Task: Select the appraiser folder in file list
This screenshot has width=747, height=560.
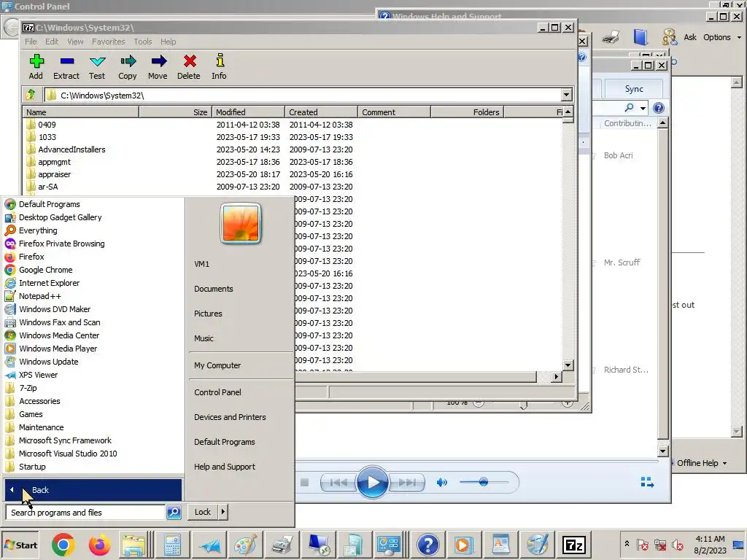Action: pos(54,174)
